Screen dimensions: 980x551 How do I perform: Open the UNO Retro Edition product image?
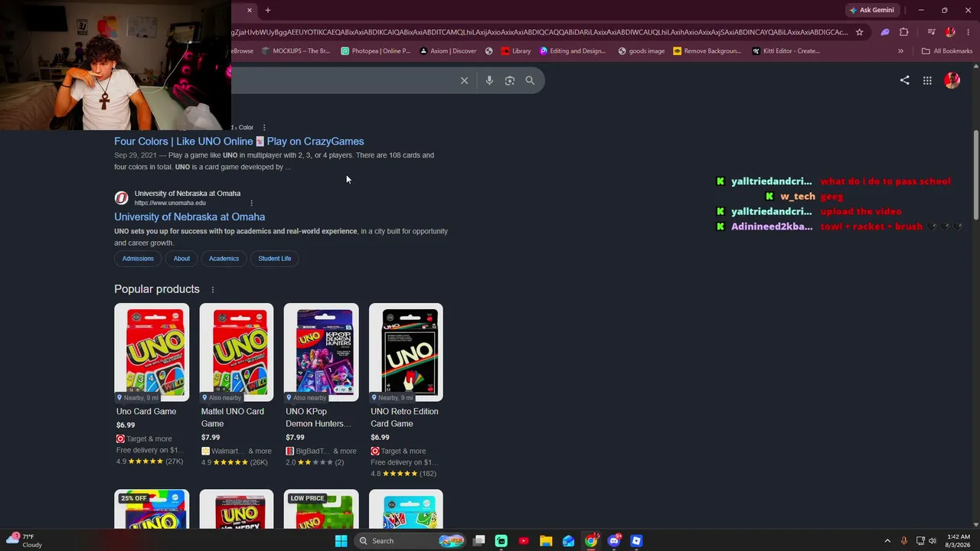406,352
